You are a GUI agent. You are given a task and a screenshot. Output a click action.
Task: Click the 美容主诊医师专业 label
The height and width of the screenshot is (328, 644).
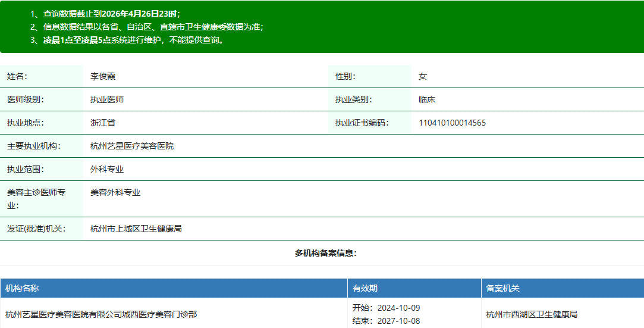pyautogui.click(x=36, y=199)
